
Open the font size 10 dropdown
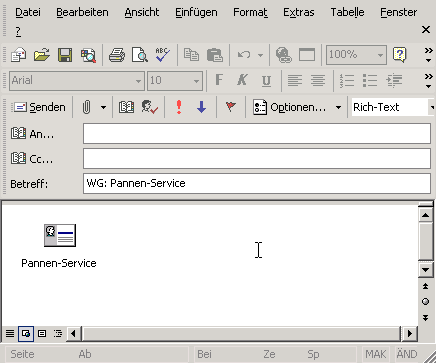[x=196, y=81]
